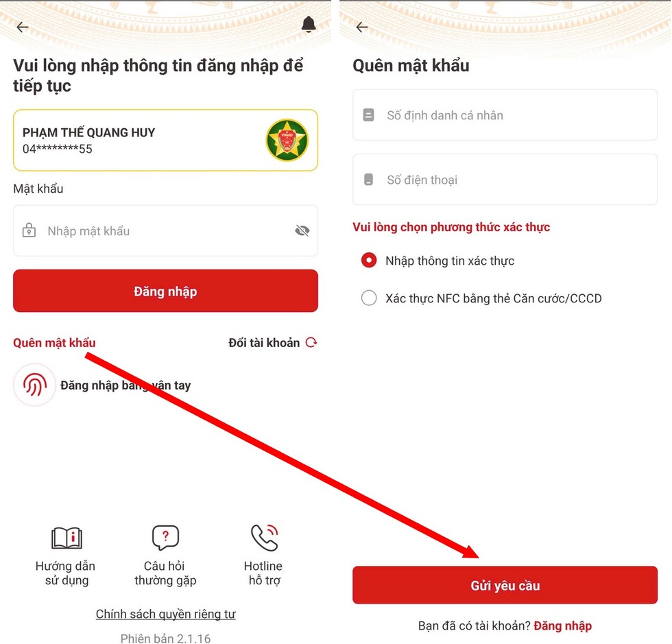Tap Đăng nhập link below Gửi yêu cầu
672x644 pixels.
coord(562,625)
